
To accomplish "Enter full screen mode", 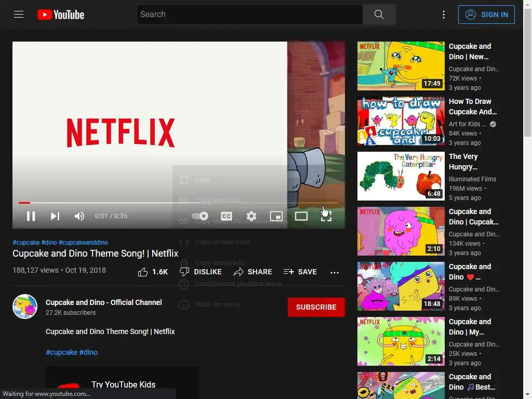I will tap(326, 216).
